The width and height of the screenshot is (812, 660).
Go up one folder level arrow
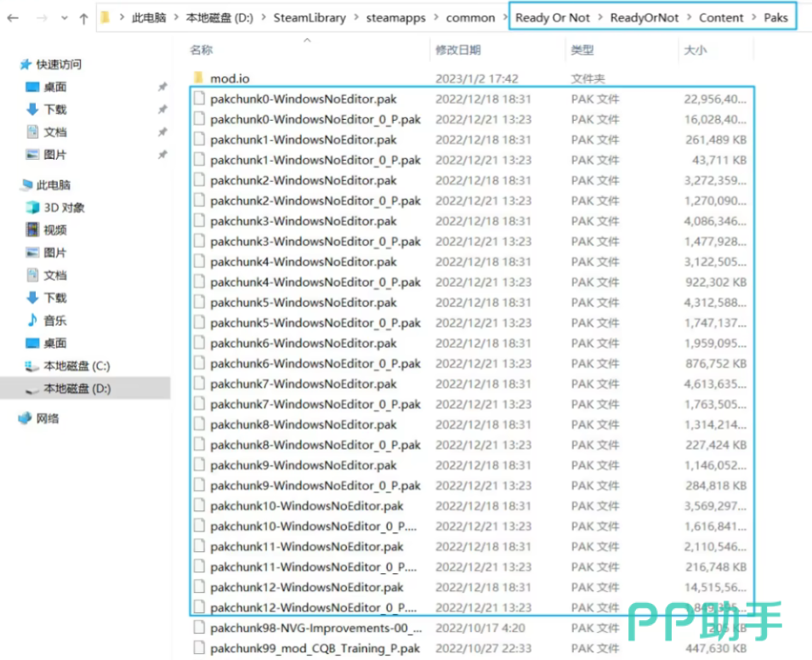83,19
